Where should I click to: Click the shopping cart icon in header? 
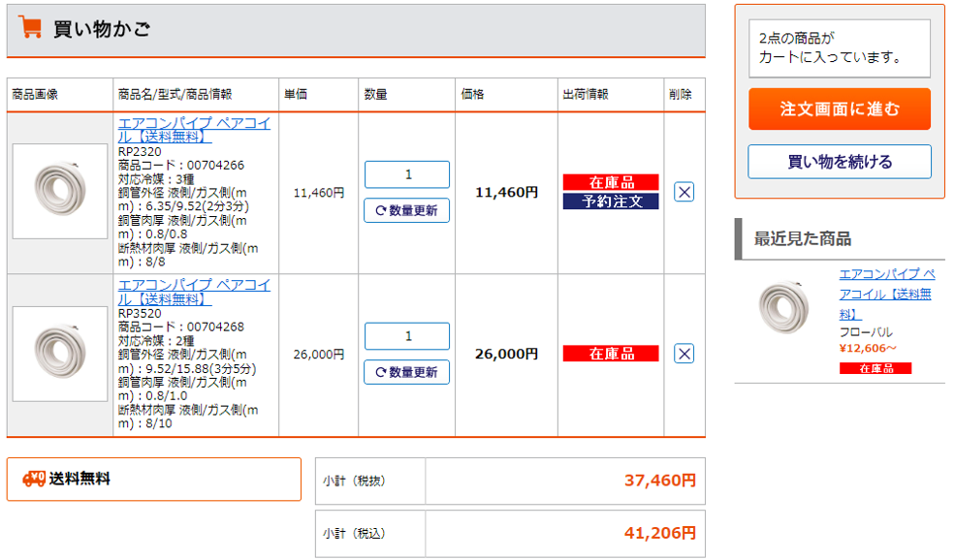tap(30, 27)
